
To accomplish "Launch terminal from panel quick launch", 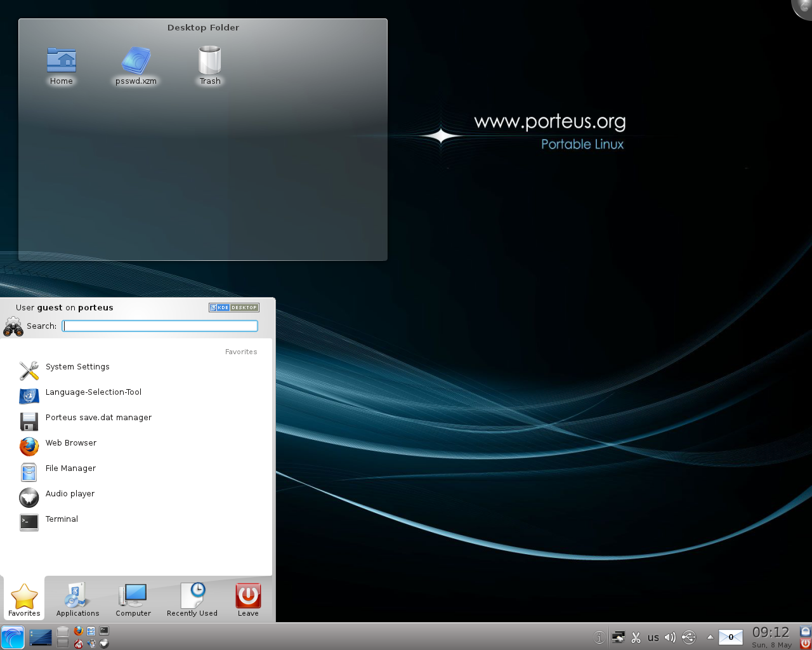I will 104,630.
